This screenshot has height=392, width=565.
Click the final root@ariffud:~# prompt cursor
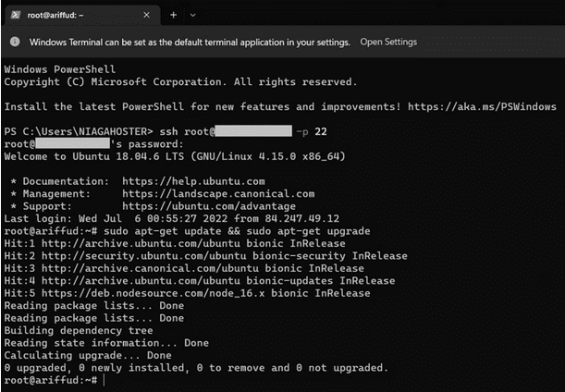coord(104,380)
